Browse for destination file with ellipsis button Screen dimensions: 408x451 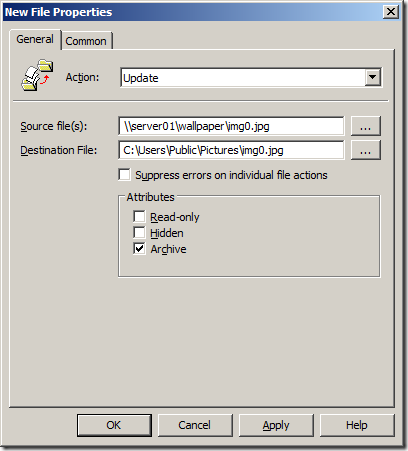point(366,150)
